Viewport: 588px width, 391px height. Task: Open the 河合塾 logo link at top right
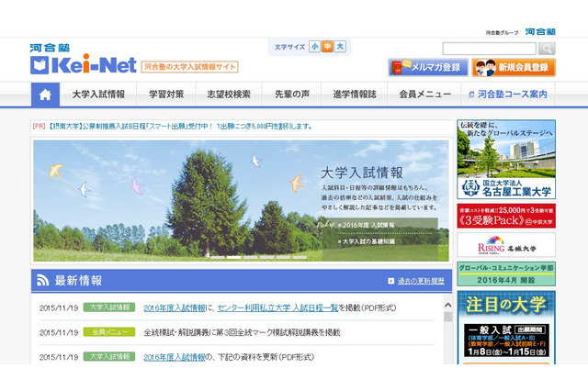pyautogui.click(x=540, y=32)
